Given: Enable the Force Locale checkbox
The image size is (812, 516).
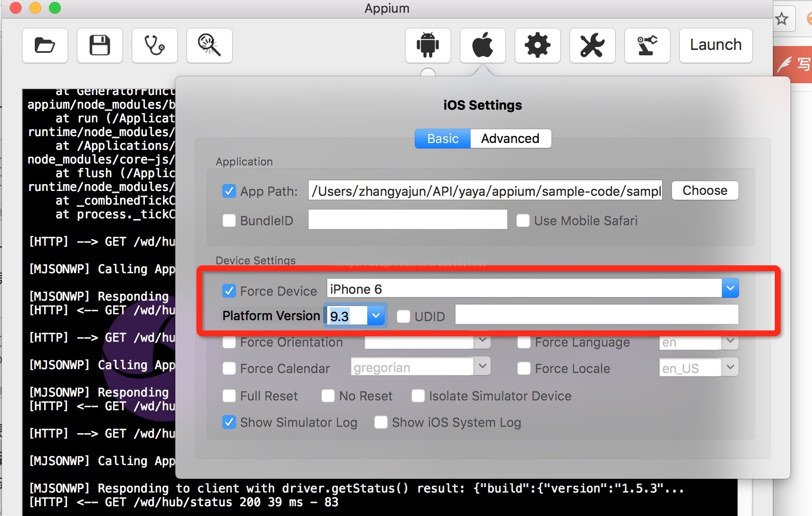Looking at the screenshot, I should 524,368.
